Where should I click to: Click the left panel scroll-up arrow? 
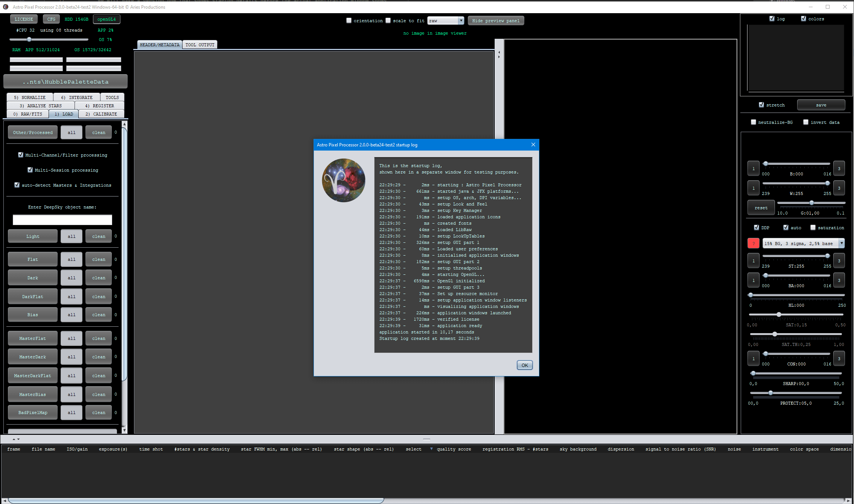(x=124, y=124)
